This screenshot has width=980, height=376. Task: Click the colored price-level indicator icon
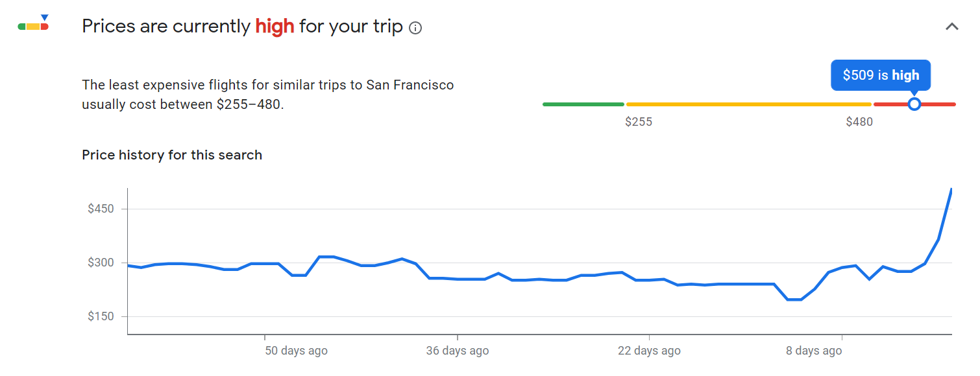[33, 23]
